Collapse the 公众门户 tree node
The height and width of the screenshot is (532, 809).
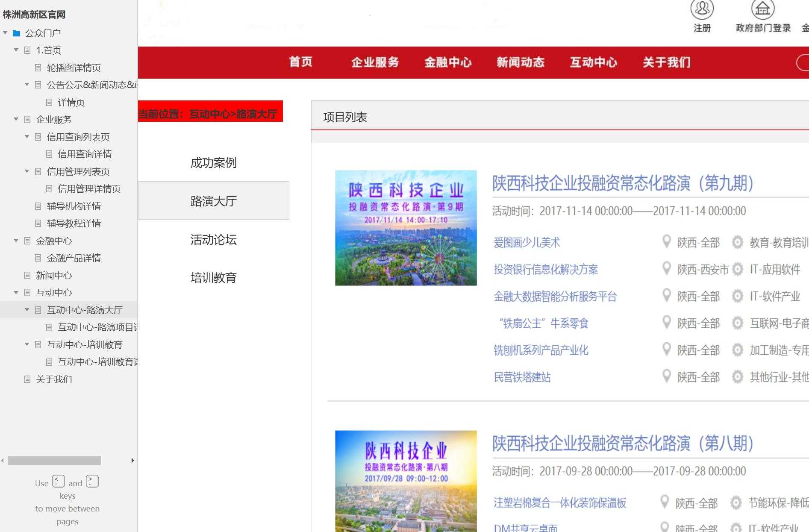tap(5, 32)
